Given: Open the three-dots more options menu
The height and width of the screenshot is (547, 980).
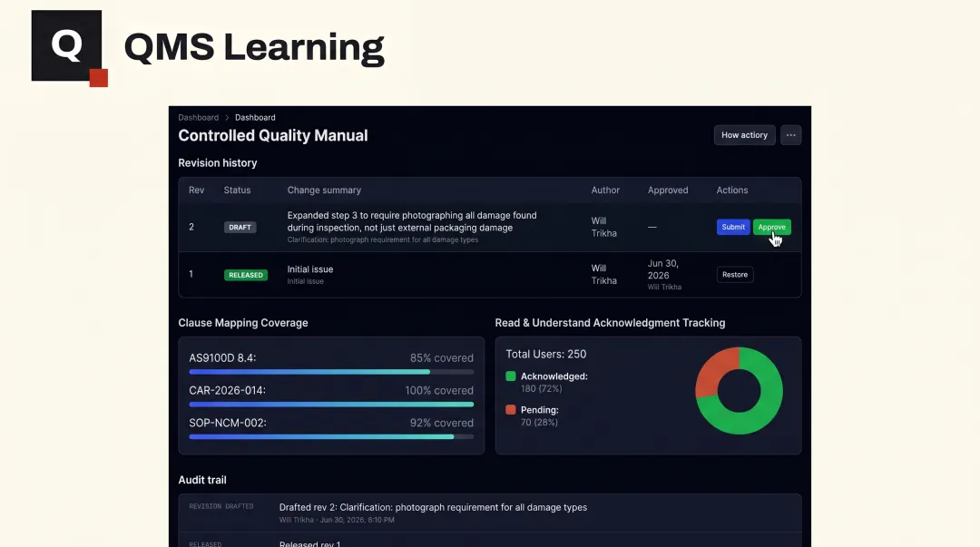Looking at the screenshot, I should coord(790,135).
